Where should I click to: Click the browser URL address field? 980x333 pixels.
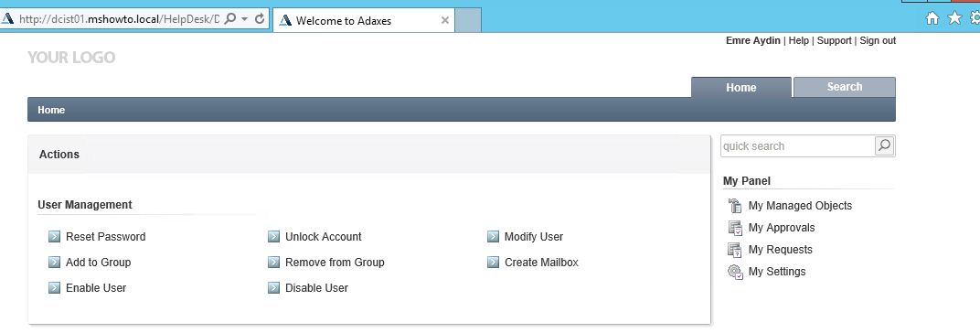119,19
